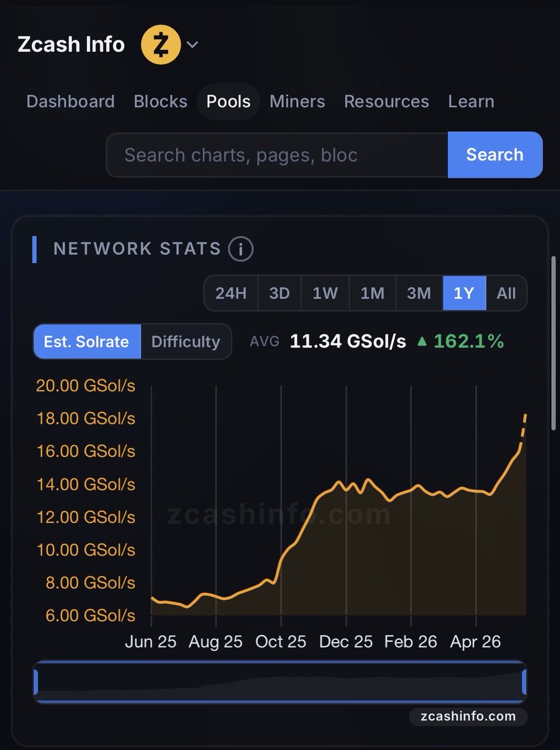Screen dimensions: 560x750
Task: Click the chart range navigator overview
Action: [280, 682]
